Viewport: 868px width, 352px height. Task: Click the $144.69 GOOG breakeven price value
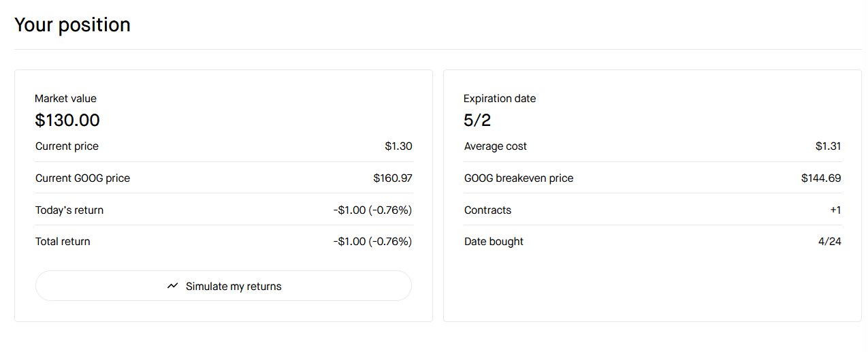[821, 178]
